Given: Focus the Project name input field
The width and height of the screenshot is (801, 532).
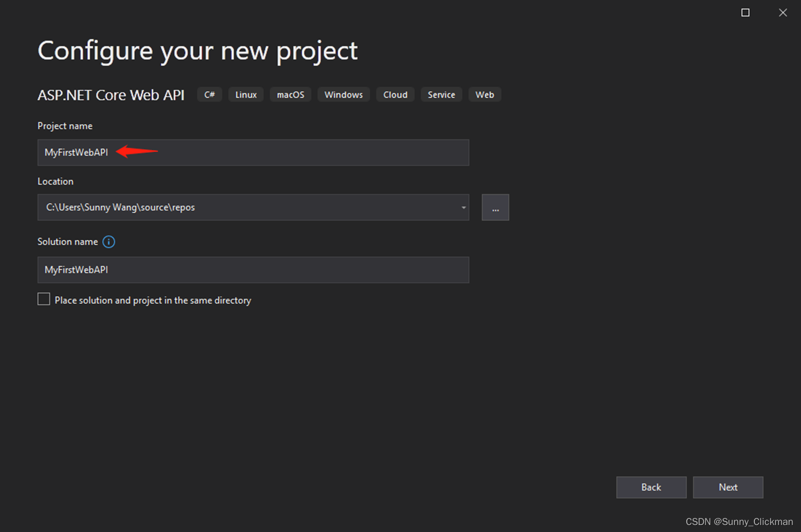Looking at the screenshot, I should pos(253,153).
